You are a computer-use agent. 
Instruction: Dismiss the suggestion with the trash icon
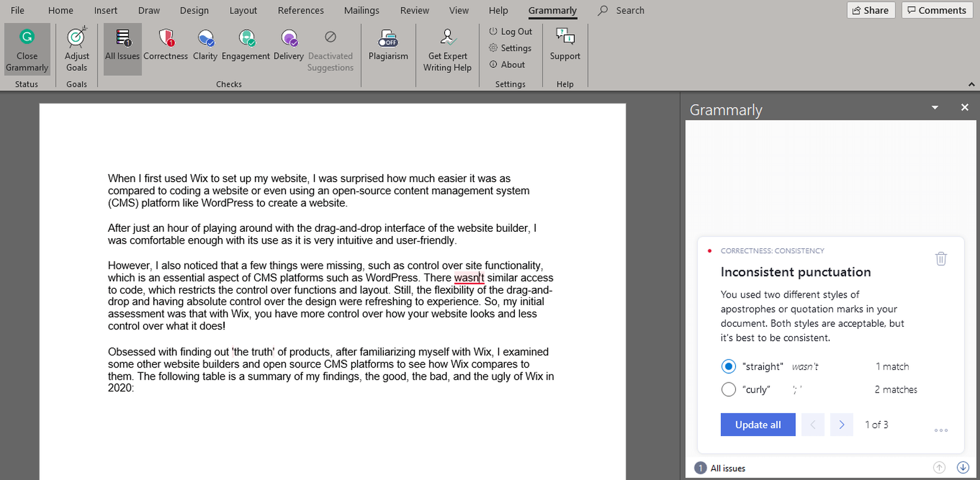coord(941,259)
